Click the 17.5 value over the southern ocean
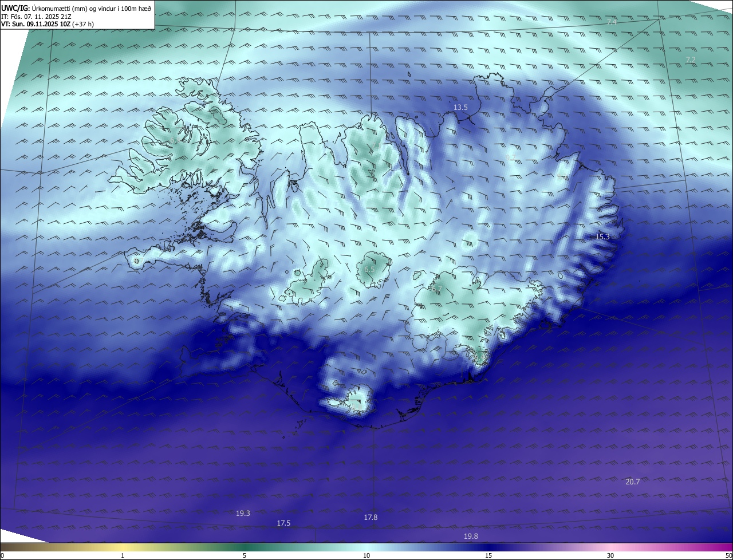Viewport: 733px width, 560px height. (x=283, y=523)
